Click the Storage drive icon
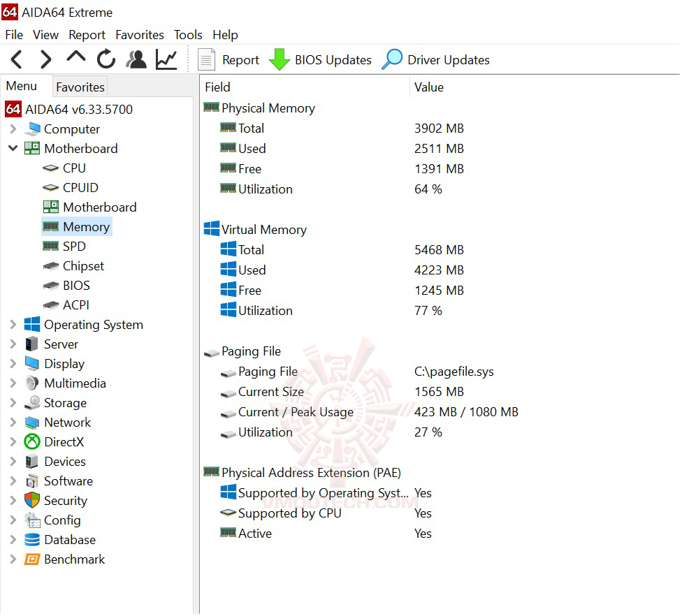The image size is (682, 616). pos(32,403)
